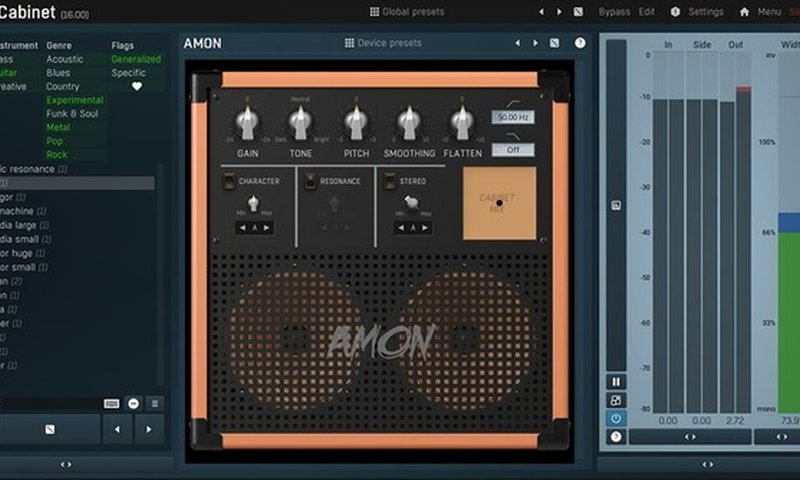Toggle the CHARACTER switch
Viewport: 800px width, 480px height.
[x=230, y=181]
